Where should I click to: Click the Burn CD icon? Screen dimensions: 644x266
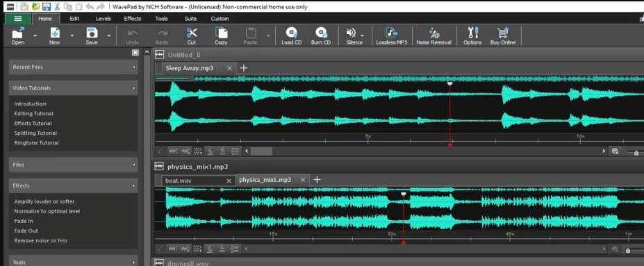321,33
